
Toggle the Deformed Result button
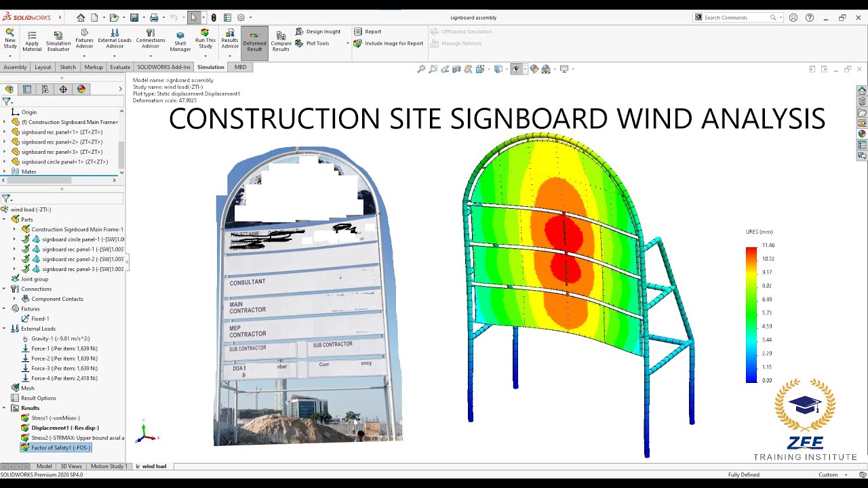(x=254, y=42)
